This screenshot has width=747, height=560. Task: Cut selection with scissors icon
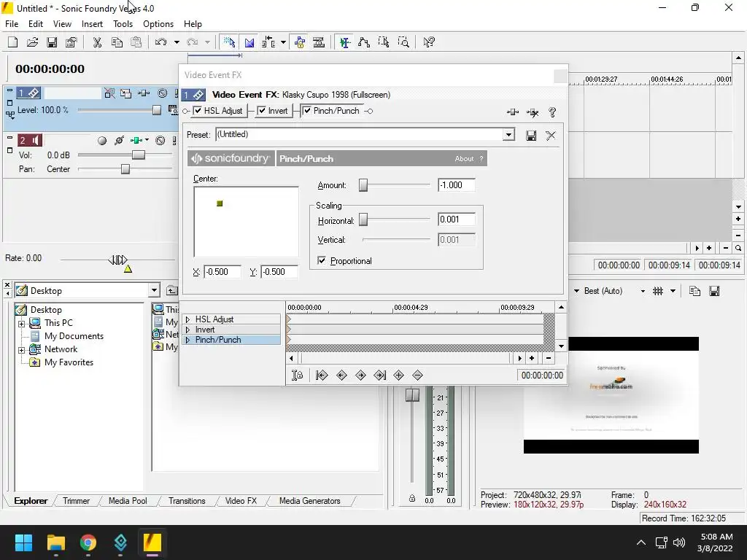point(97,42)
